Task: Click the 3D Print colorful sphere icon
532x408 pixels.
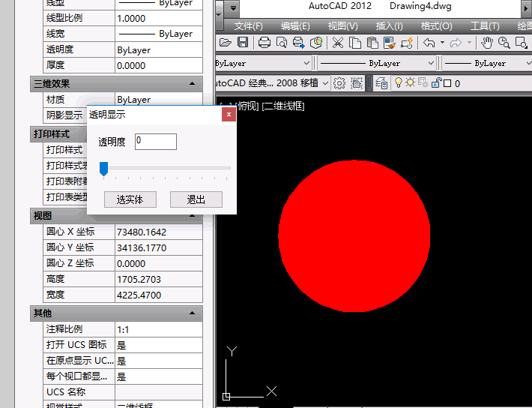Action: [x=316, y=43]
